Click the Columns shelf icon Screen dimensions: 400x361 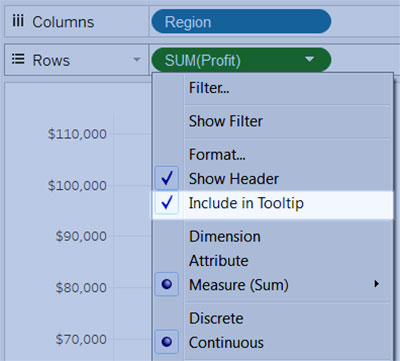[x=18, y=21]
